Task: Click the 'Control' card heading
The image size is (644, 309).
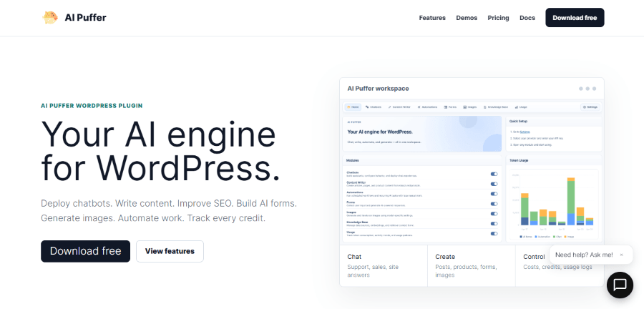Action: click(x=534, y=257)
